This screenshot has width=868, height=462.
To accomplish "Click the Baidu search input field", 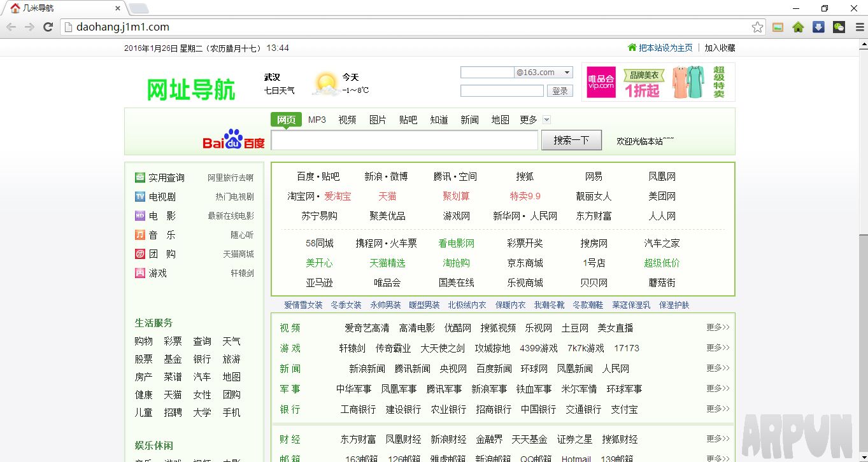I will [x=404, y=140].
